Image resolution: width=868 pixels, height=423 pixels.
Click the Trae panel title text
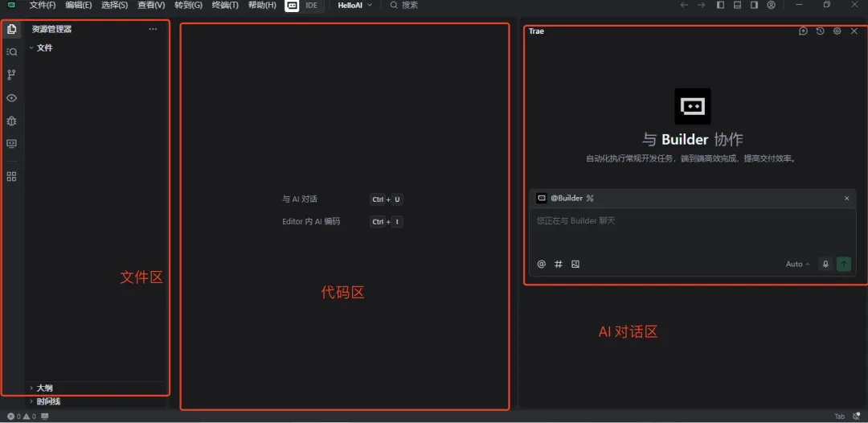pyautogui.click(x=536, y=31)
